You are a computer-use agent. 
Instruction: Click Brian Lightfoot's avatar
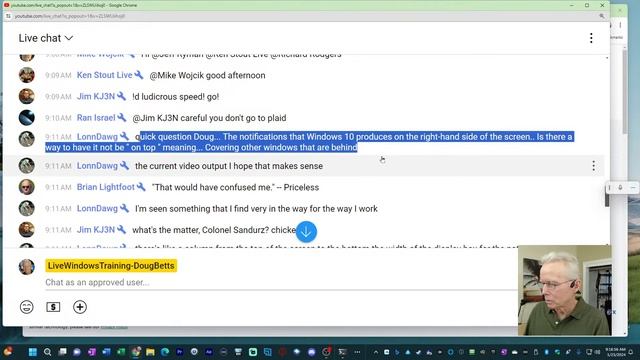pos(27,187)
